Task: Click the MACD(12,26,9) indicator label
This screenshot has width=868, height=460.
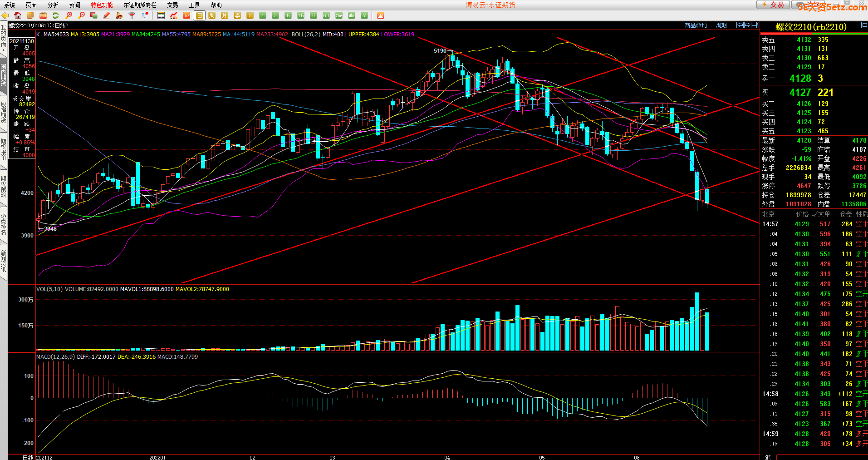Action: (56, 357)
